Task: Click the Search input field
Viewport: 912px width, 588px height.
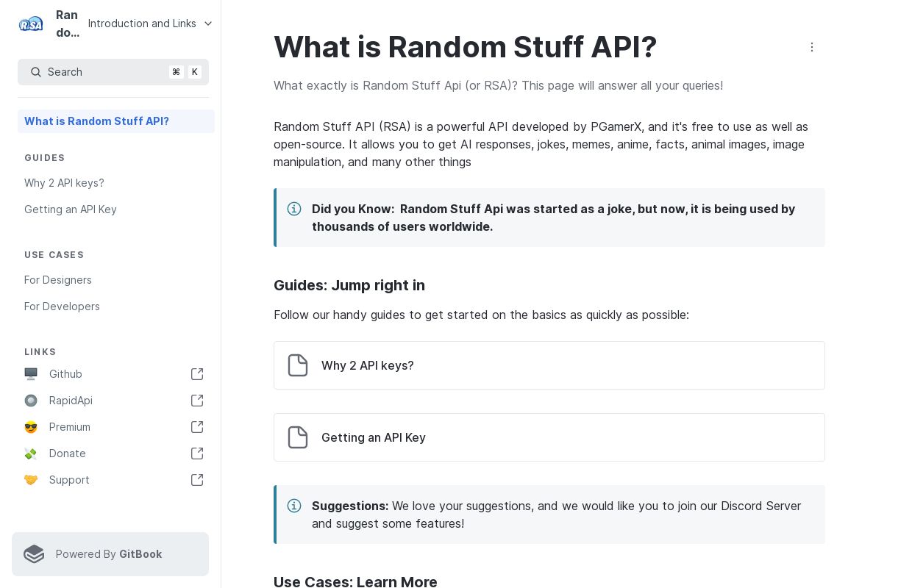Action: [x=113, y=72]
